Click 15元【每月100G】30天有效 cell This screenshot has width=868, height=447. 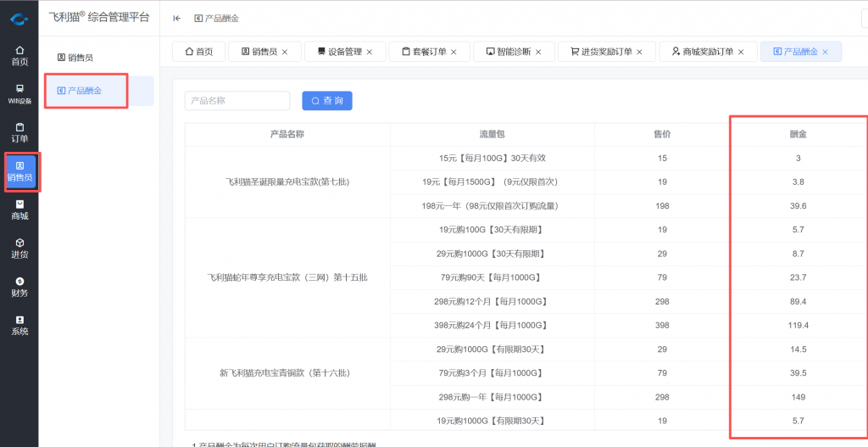coord(492,158)
